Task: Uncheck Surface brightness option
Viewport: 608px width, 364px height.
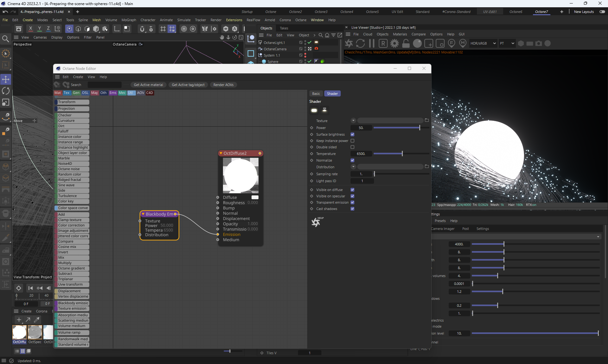Action: 352,134
